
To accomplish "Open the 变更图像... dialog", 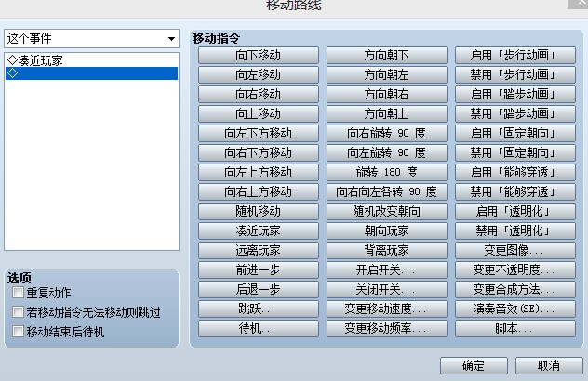I will click(x=515, y=250).
